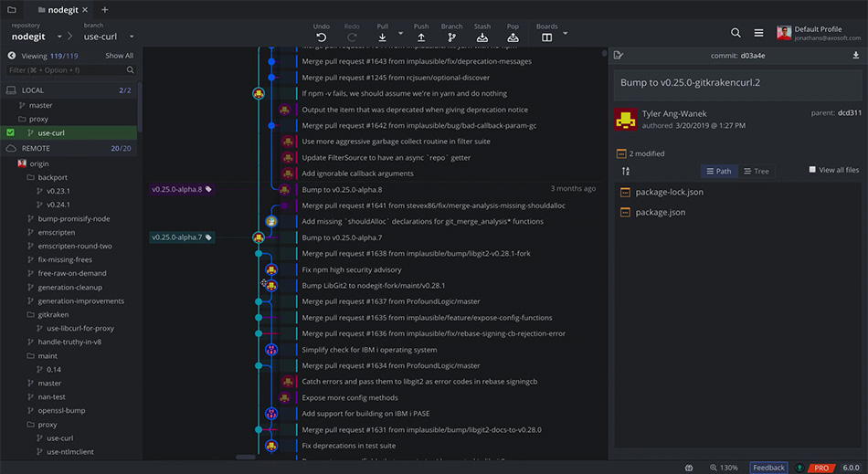
Task: Open the Pull options dropdown arrow
Action: [401, 34]
